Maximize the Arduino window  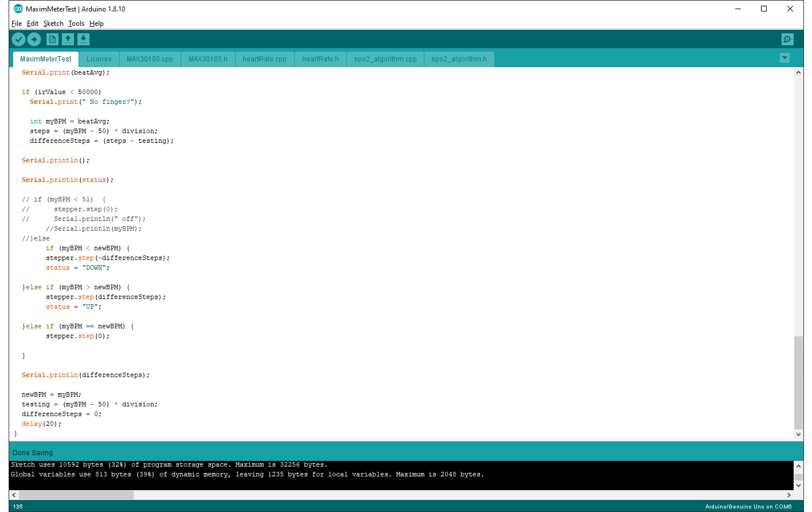point(764,9)
